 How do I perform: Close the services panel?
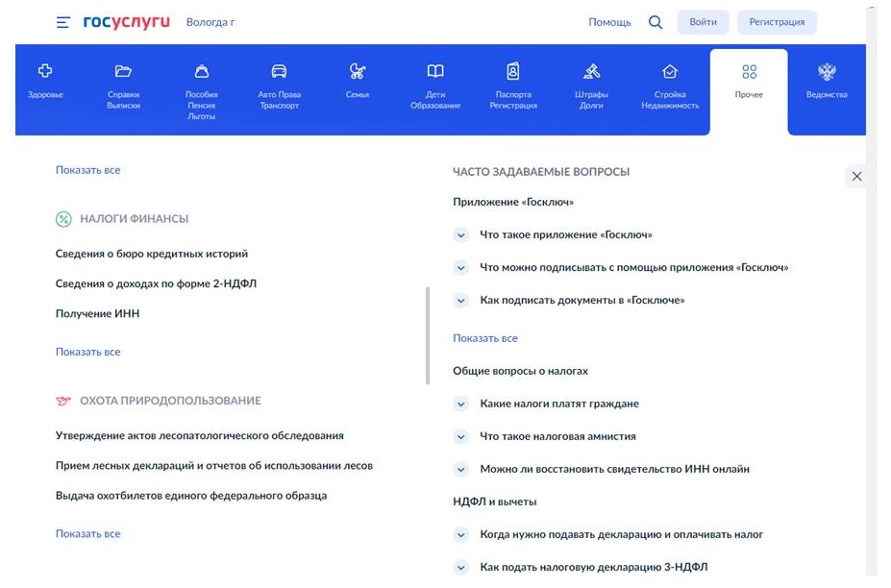click(x=856, y=176)
